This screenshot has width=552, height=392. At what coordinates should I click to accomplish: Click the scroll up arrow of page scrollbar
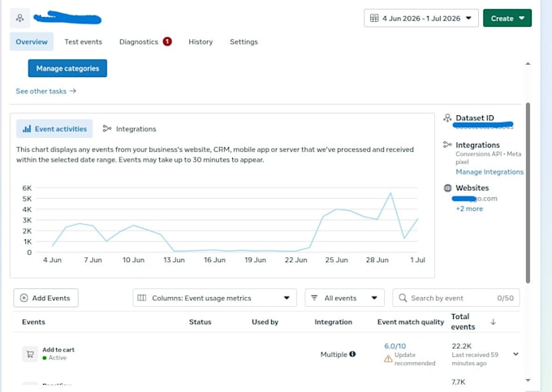pos(528,63)
